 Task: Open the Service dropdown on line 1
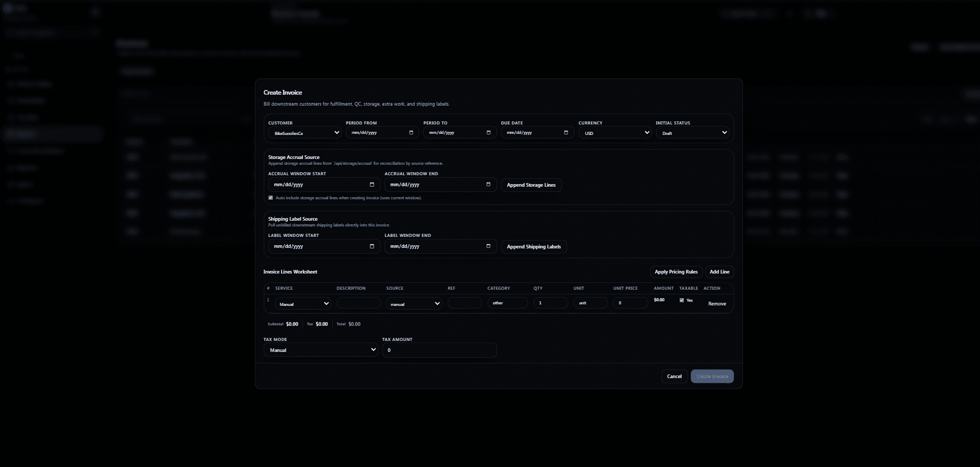click(x=303, y=303)
